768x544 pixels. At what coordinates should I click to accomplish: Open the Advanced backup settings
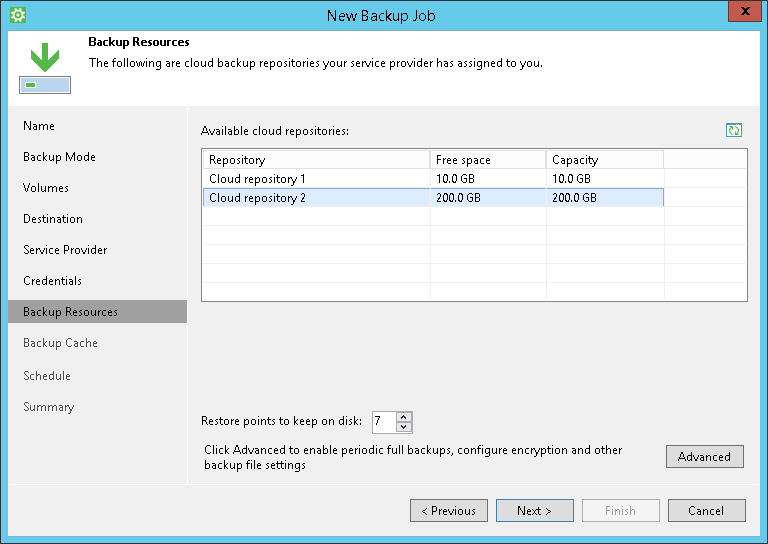pos(704,456)
